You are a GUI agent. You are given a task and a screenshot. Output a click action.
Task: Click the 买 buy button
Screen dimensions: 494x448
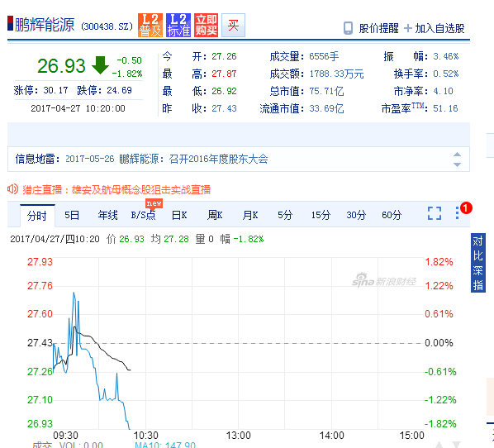pyautogui.click(x=233, y=26)
